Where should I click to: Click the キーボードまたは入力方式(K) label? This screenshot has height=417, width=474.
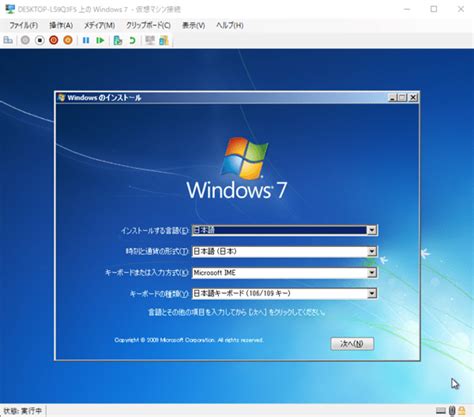pyautogui.click(x=147, y=273)
